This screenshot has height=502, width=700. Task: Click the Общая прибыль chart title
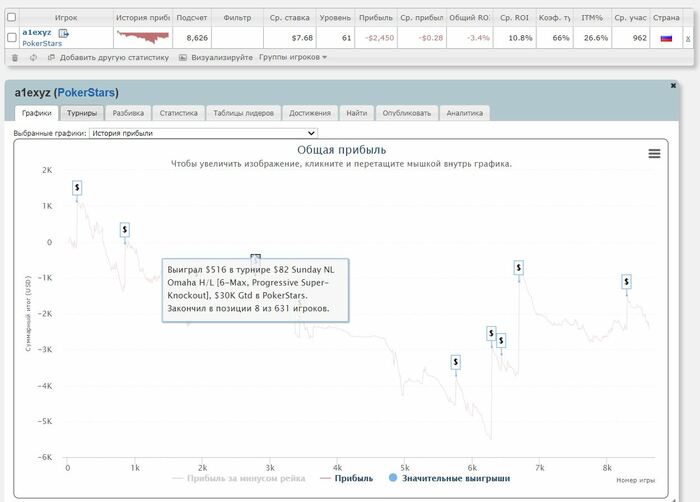coord(342,150)
